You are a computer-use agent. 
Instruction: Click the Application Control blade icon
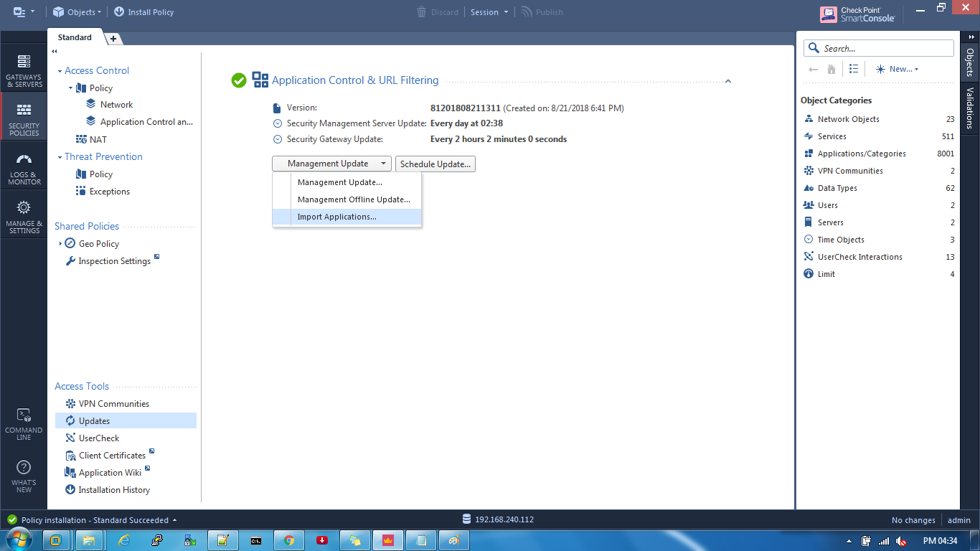tap(260, 80)
